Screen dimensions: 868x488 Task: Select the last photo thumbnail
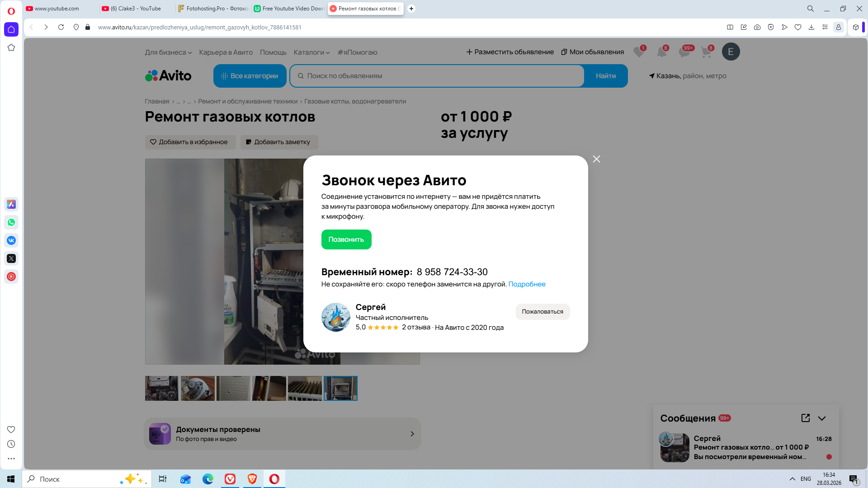tap(340, 388)
